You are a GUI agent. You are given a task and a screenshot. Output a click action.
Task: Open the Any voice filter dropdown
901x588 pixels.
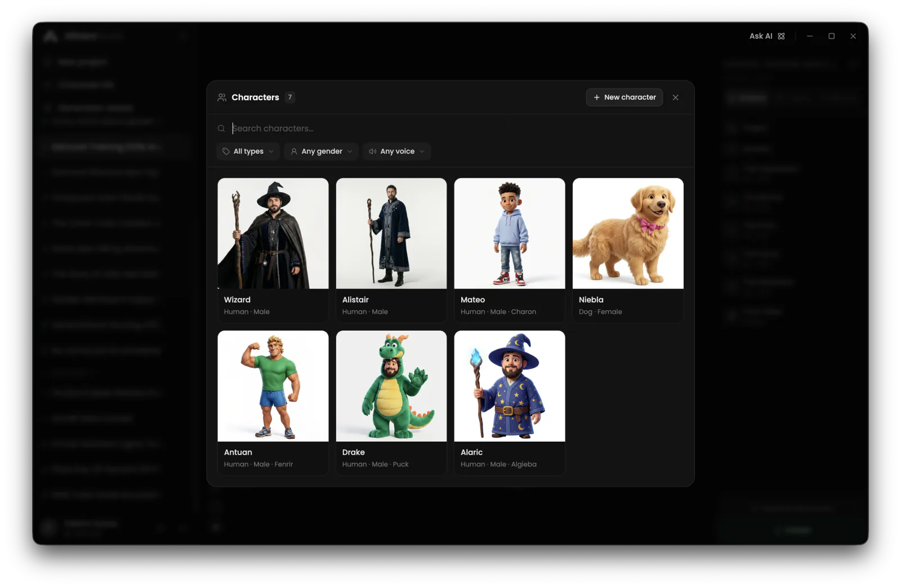pos(396,152)
